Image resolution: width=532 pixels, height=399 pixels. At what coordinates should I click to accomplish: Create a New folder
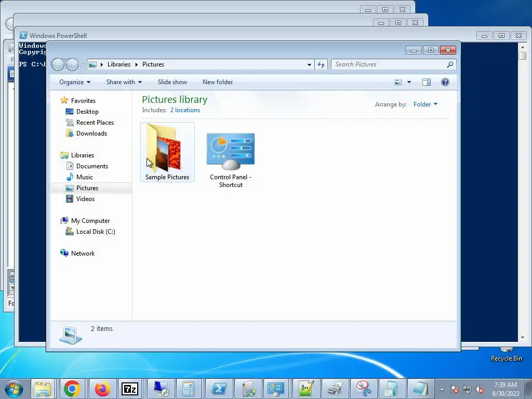point(218,82)
